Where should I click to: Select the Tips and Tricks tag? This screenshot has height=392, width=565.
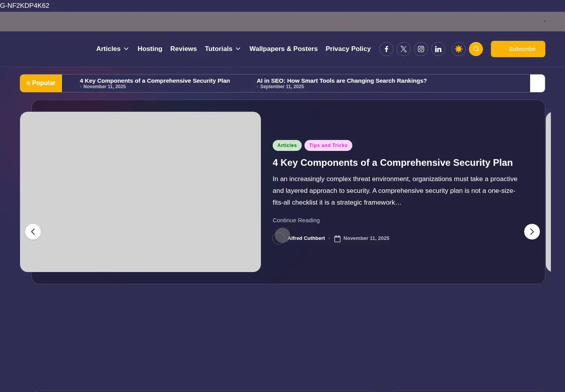(328, 145)
